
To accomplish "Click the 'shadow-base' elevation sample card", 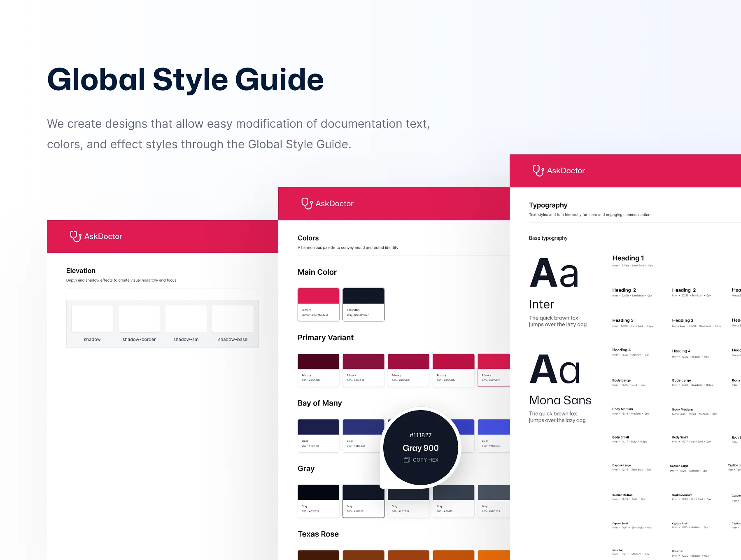I will (x=233, y=319).
